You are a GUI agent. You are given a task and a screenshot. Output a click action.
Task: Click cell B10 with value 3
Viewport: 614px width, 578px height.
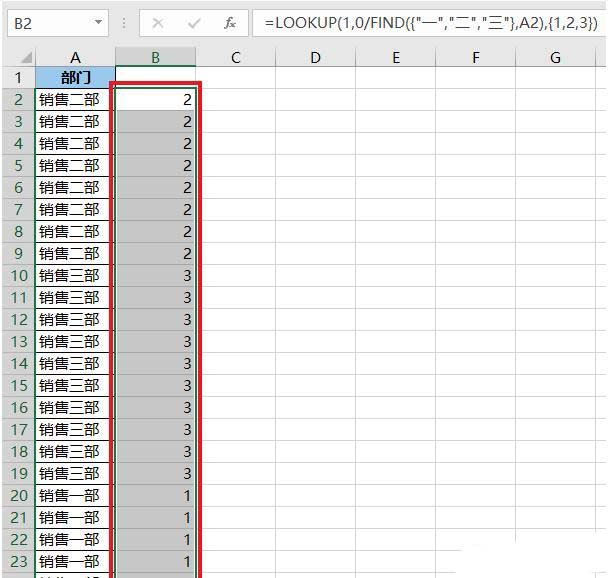[155, 275]
